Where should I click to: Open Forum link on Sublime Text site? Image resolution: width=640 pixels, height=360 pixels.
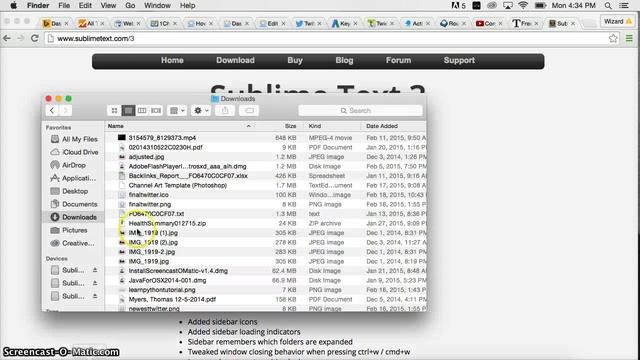click(398, 60)
